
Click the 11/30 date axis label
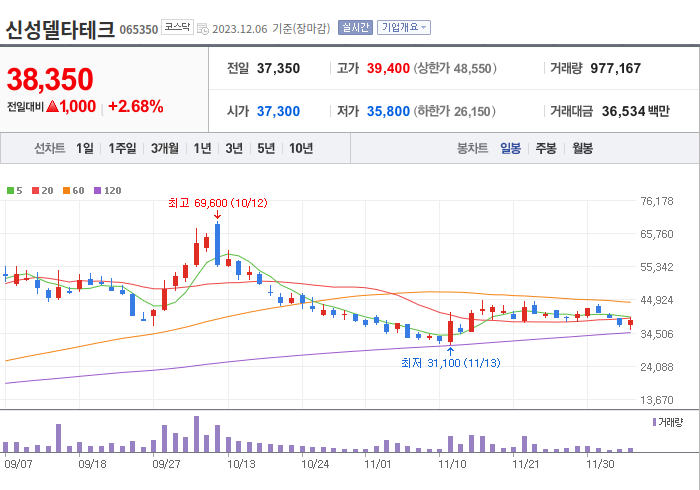click(x=600, y=464)
